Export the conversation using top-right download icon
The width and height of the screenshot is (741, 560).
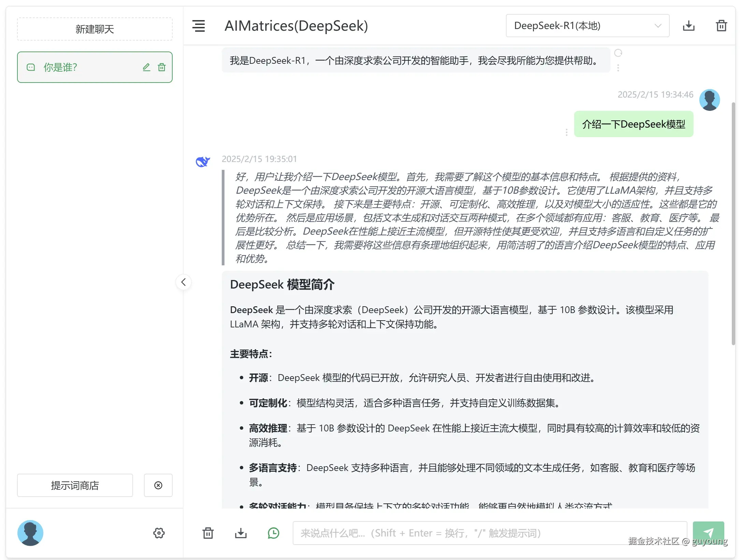point(688,25)
